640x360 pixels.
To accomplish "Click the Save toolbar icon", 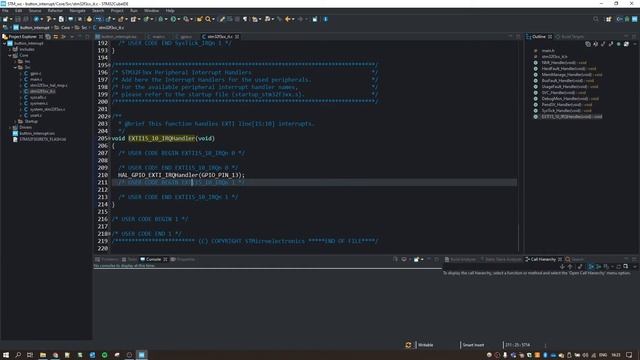I will pyautogui.click(x=18, y=19).
